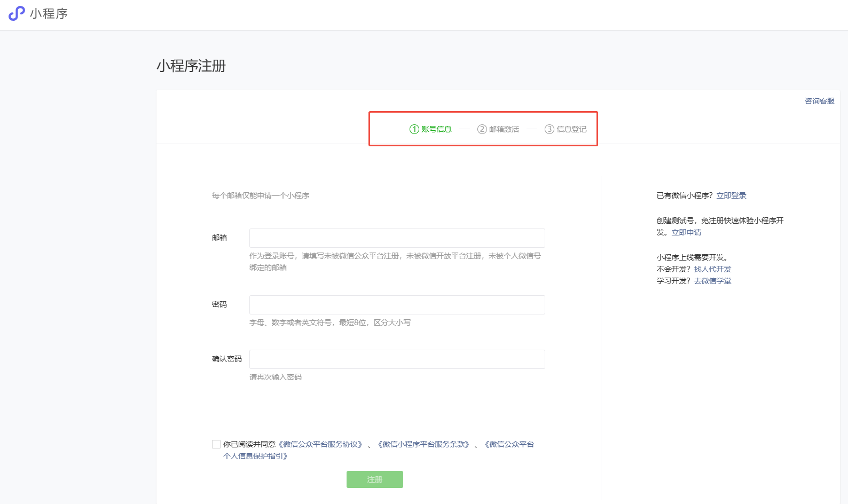Focus the 确认密码 confirm password field
The width and height of the screenshot is (848, 504).
tap(397, 359)
